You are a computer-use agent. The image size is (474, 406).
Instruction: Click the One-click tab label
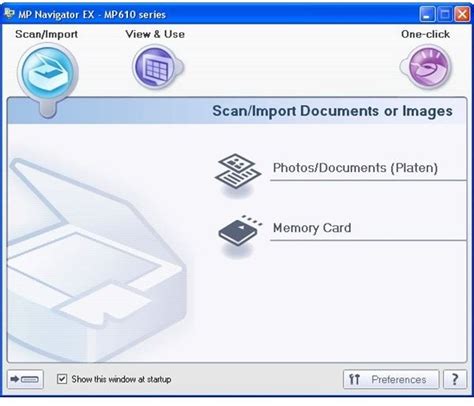(425, 34)
